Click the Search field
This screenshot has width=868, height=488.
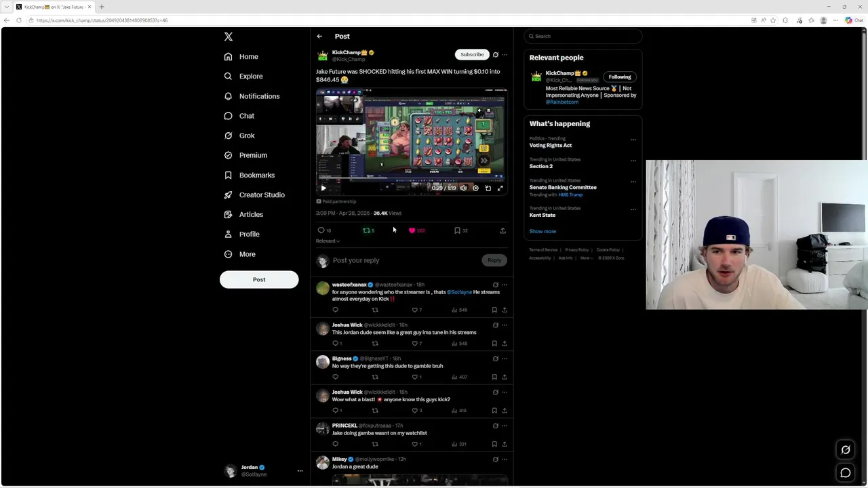[x=583, y=36]
